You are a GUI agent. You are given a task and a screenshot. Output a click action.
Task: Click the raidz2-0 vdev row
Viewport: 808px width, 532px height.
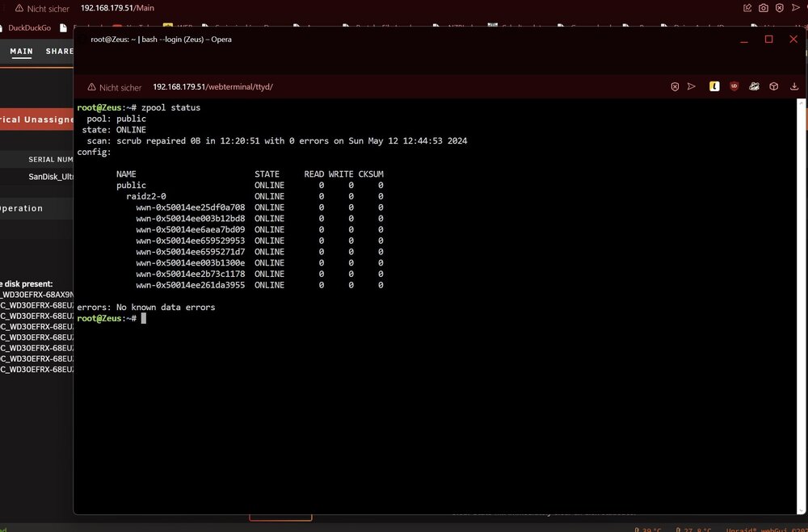(255, 196)
